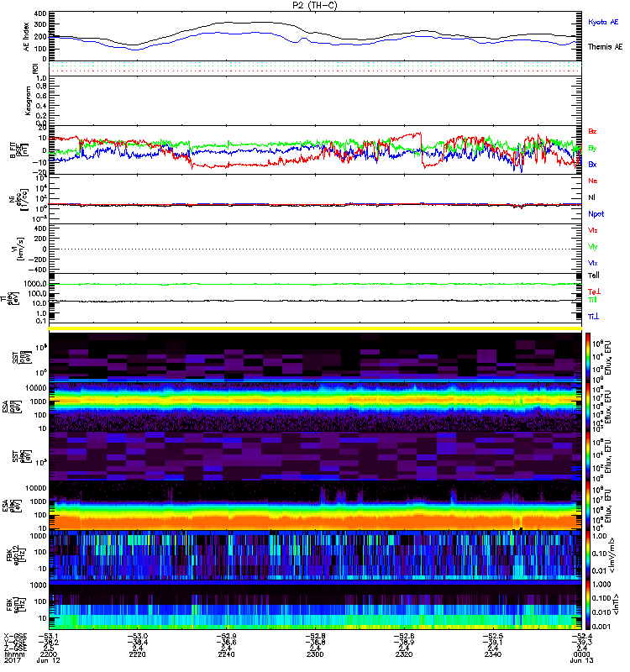Click the <|nT|> FBK colorbar
The width and height of the screenshot is (630, 672).
(x=588, y=605)
